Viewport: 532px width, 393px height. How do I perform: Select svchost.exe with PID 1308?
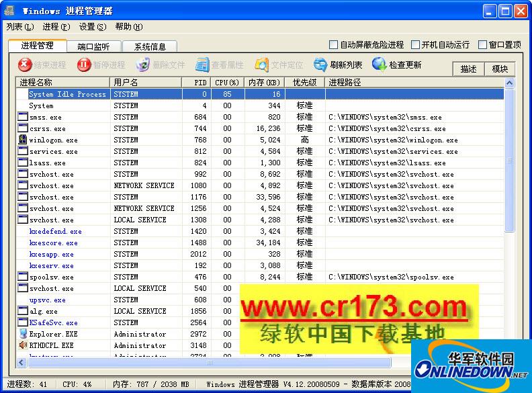tap(260, 220)
